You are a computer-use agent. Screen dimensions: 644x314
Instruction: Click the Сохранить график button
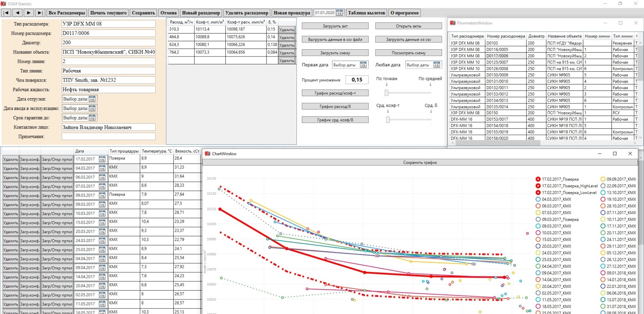coord(420,162)
